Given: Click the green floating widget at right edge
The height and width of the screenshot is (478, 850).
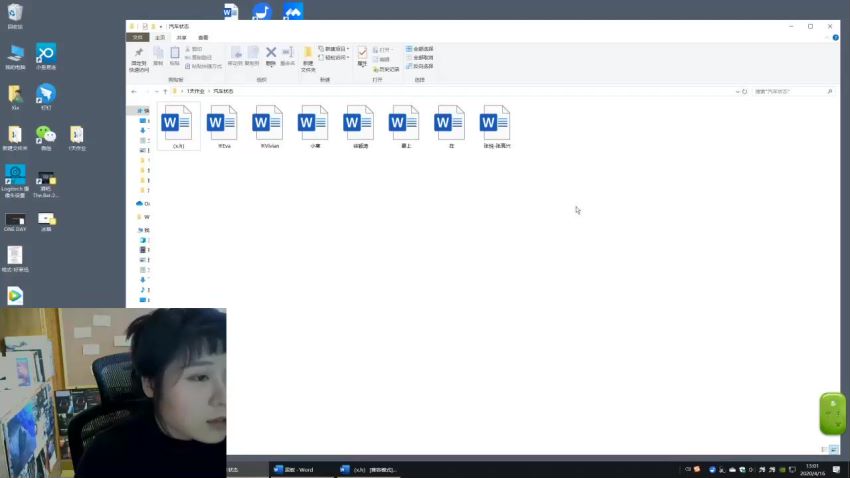Looking at the screenshot, I should click(833, 414).
